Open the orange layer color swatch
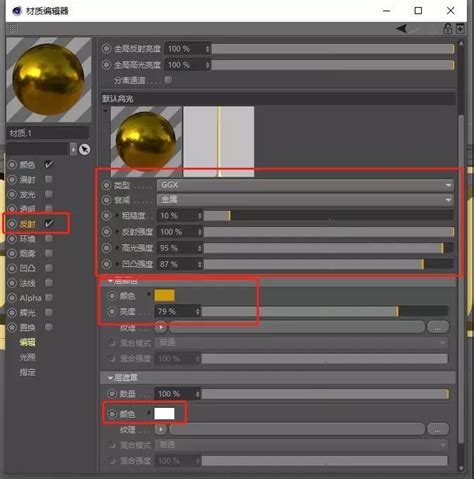 pyautogui.click(x=164, y=295)
